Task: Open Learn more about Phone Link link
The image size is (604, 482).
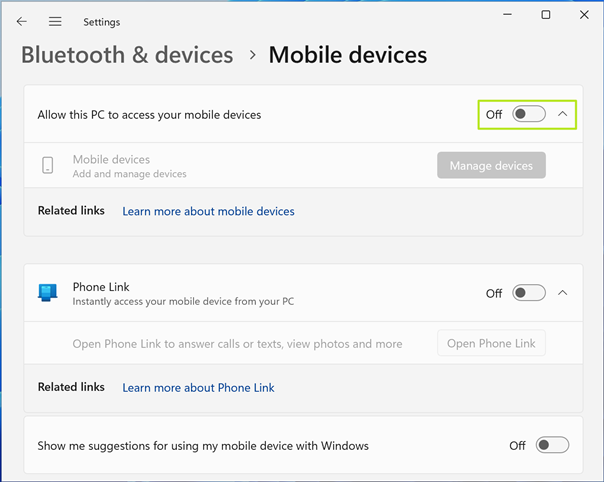Action: [198, 388]
